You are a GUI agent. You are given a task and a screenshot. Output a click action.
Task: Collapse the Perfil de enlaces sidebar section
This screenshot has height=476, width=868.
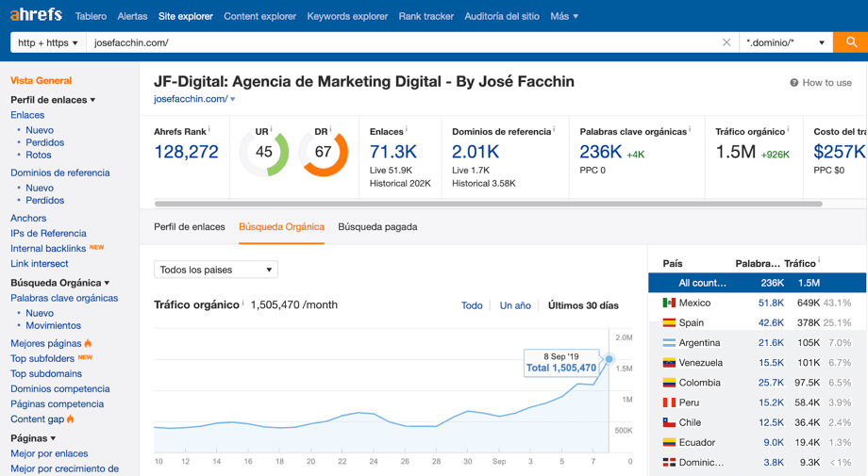pos(53,100)
